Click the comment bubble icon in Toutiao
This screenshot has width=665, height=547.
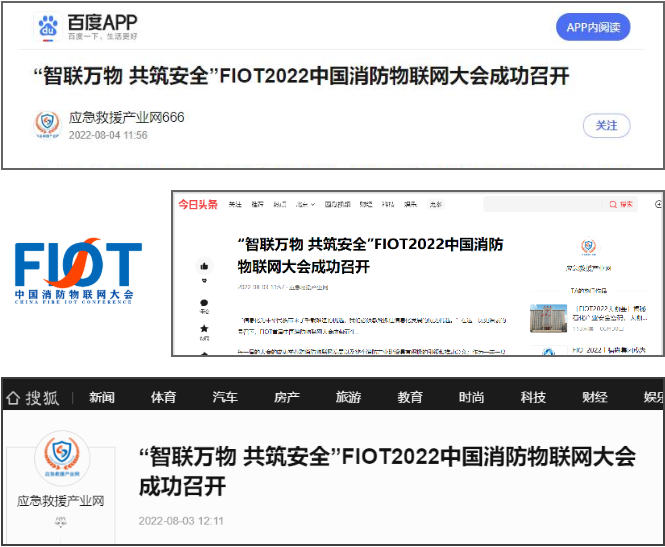pyautogui.click(x=204, y=302)
